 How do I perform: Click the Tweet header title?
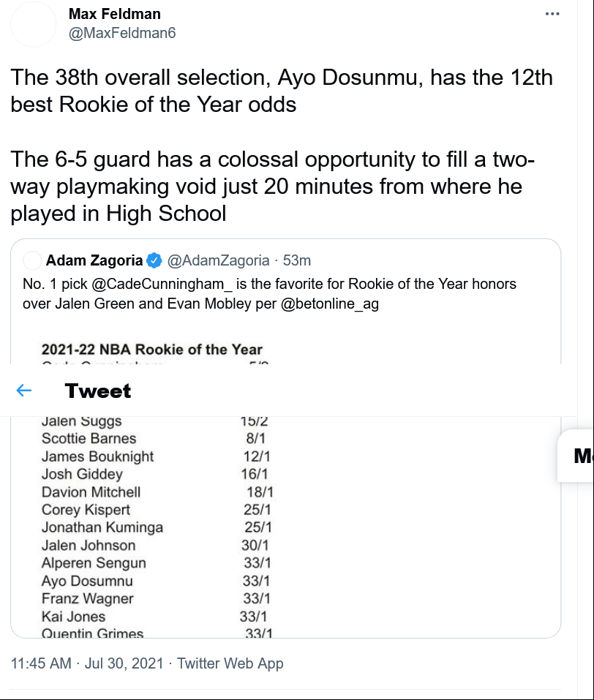pyautogui.click(x=98, y=391)
